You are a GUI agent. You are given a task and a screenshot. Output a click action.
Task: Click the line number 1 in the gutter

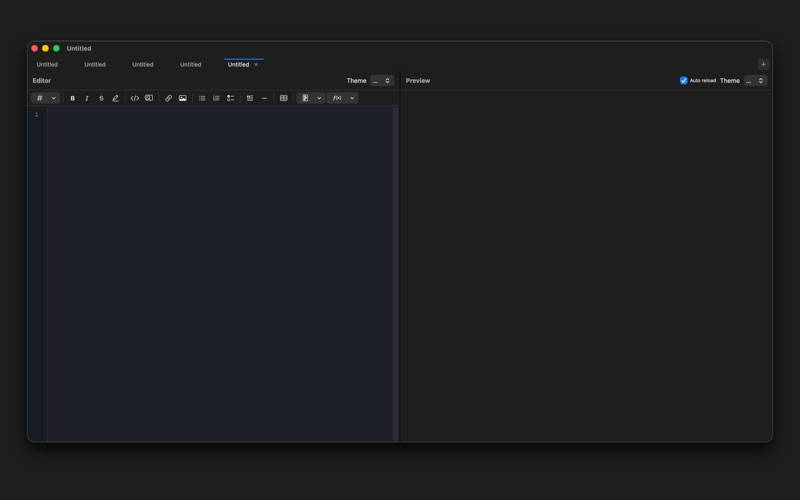36,115
